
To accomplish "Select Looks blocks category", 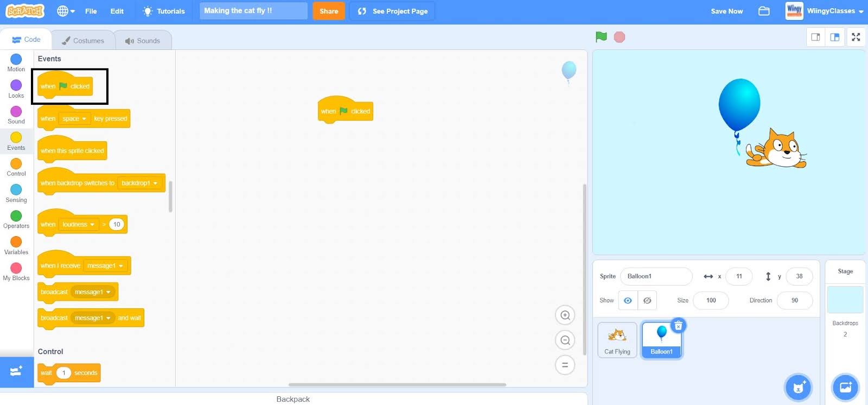I will 16,89.
